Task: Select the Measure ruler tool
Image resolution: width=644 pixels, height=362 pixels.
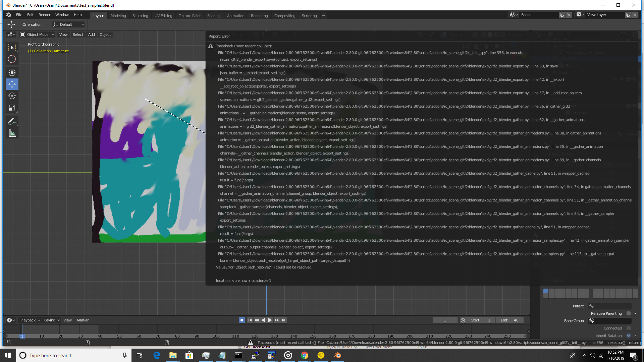Action: (12, 133)
